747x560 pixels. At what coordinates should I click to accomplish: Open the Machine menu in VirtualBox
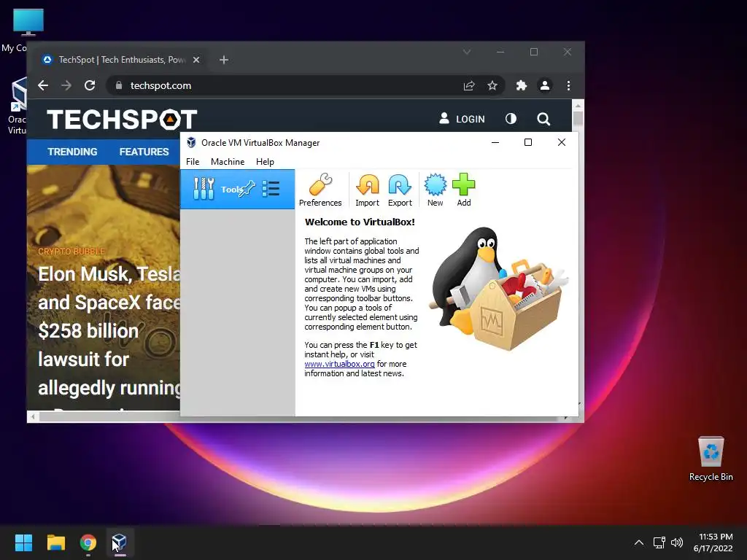[228, 161]
